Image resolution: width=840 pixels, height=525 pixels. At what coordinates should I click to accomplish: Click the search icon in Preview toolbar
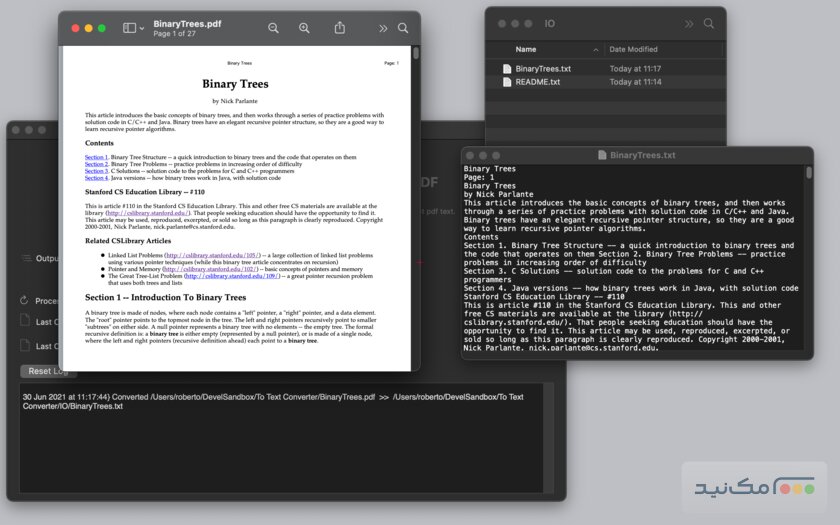click(403, 28)
